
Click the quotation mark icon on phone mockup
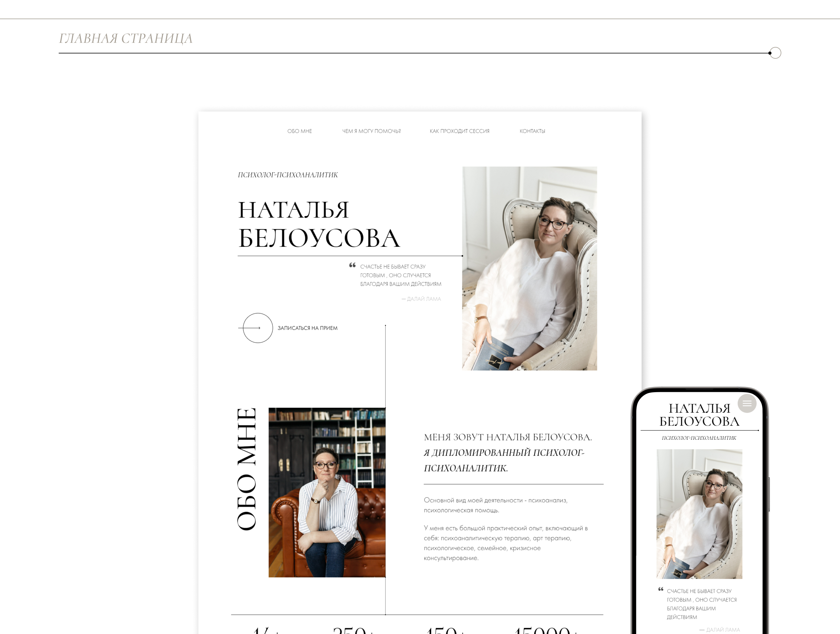click(661, 589)
